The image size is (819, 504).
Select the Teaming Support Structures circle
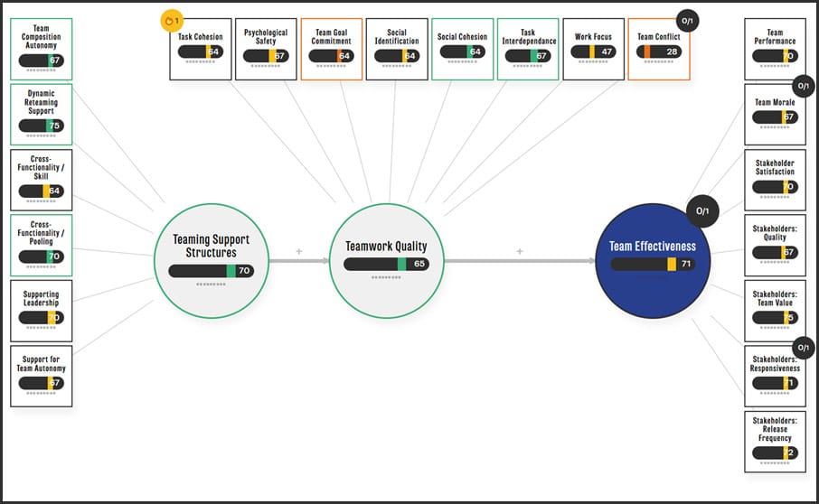click(212, 260)
